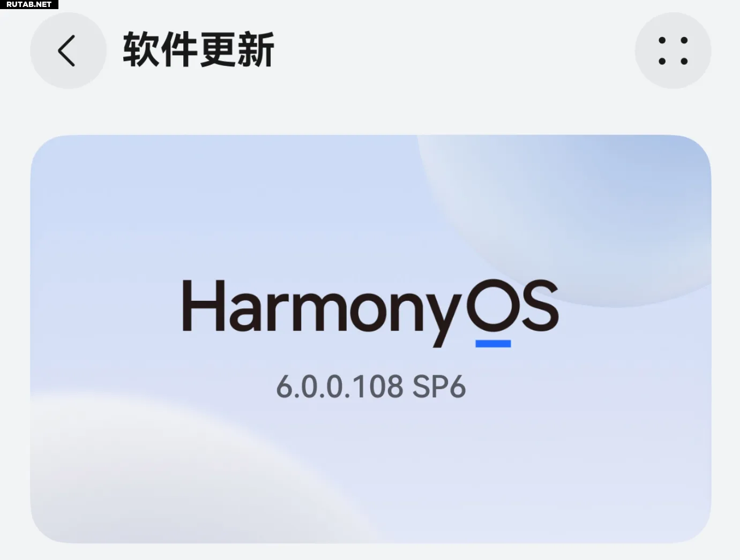740x560 pixels.
Task: Click the 软件更新 page title
Action: 199,50
